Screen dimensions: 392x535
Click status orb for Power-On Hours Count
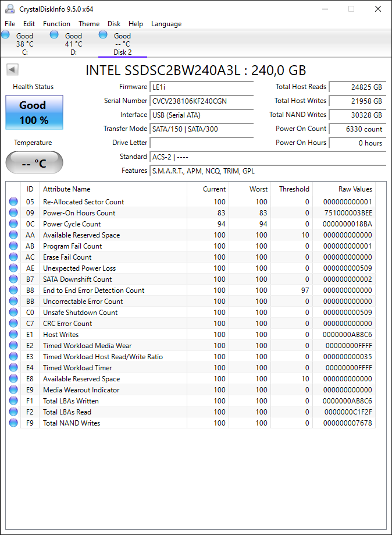(13, 212)
